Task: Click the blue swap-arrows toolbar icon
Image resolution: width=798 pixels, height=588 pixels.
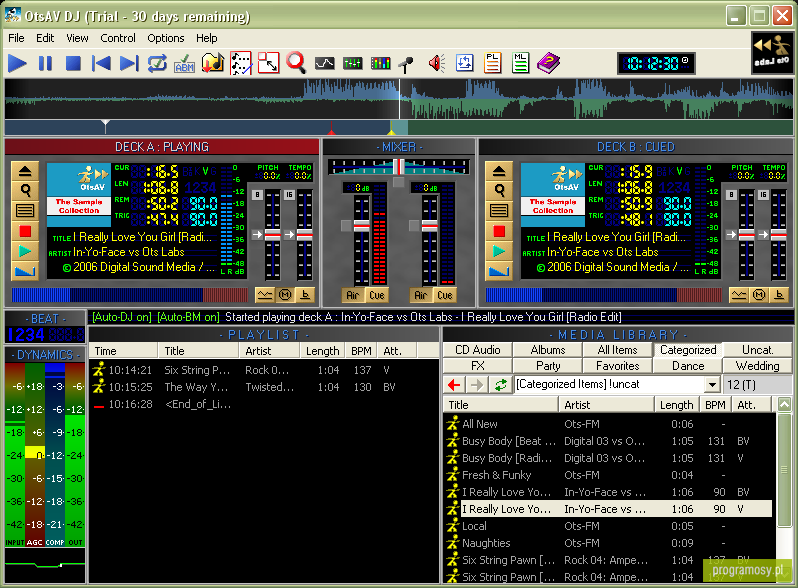Action: point(465,63)
